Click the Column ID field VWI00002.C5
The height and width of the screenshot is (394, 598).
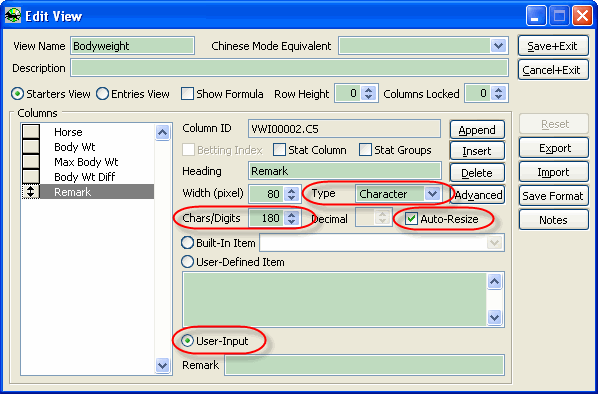click(x=344, y=129)
